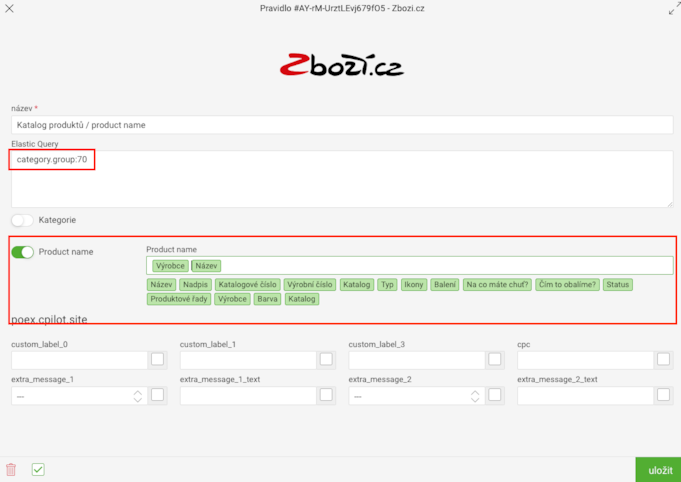Screen dimensions: 681x482
Task: Click the selected Název tag in Product name field
Action: click(x=206, y=266)
